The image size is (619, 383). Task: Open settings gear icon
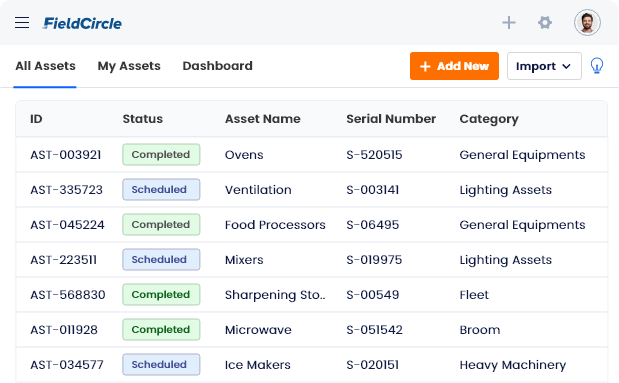545,23
